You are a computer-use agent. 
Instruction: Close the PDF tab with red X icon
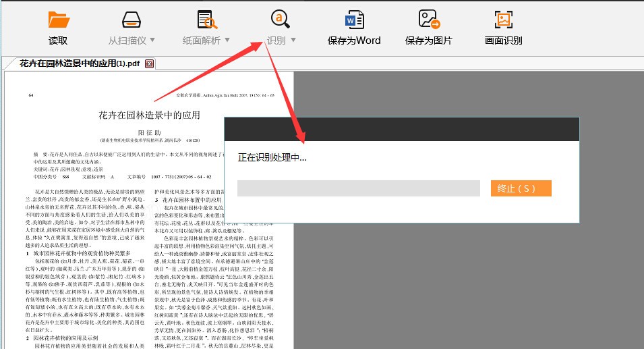point(150,64)
